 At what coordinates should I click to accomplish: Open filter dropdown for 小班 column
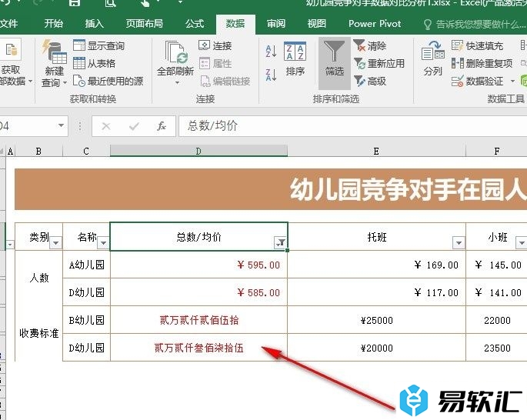(x=522, y=242)
